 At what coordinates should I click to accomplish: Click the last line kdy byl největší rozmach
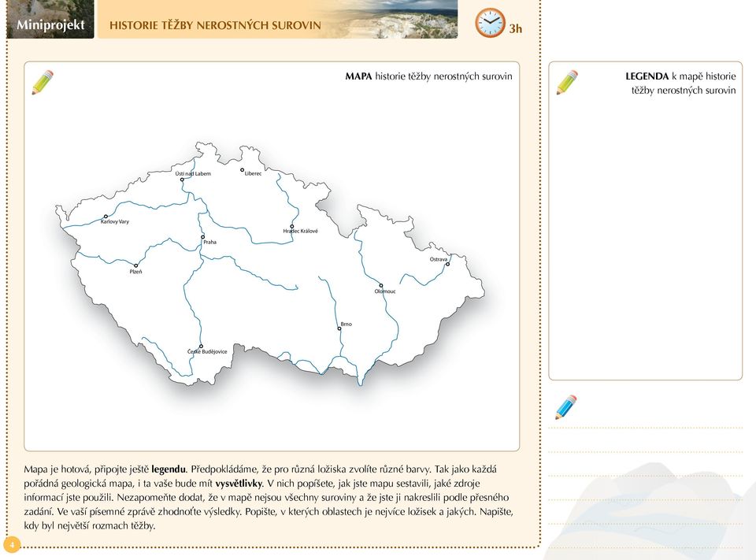pos(90,526)
